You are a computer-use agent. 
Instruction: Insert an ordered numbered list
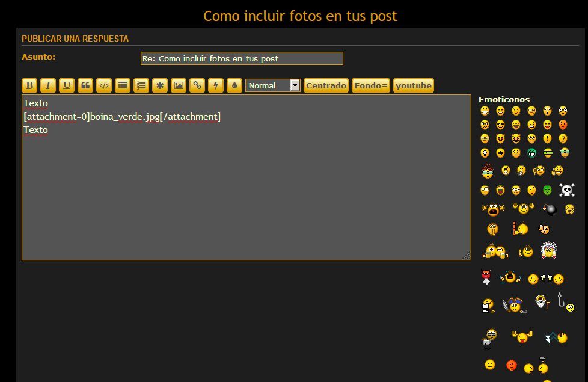click(x=141, y=85)
